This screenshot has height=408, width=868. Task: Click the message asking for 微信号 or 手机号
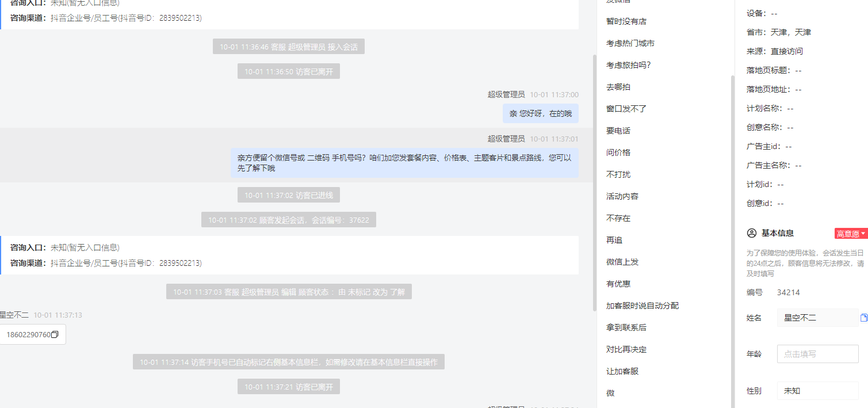pos(404,163)
